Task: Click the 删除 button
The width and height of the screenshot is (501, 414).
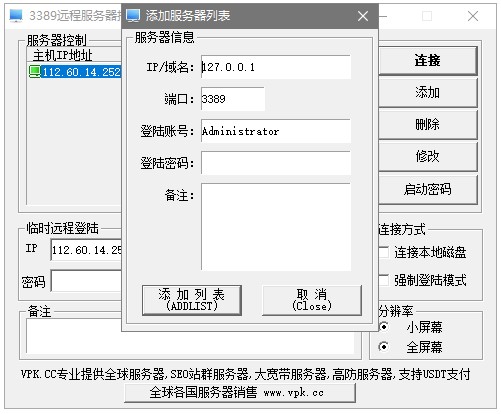Action: 428,124
